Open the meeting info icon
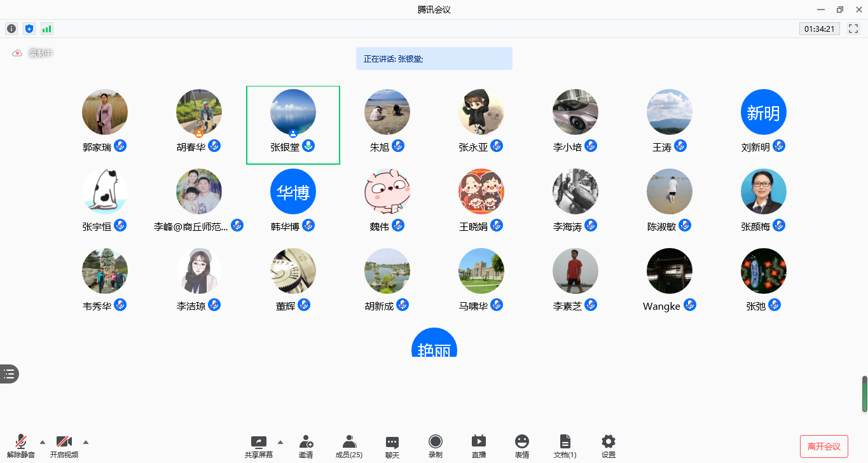 (x=11, y=29)
